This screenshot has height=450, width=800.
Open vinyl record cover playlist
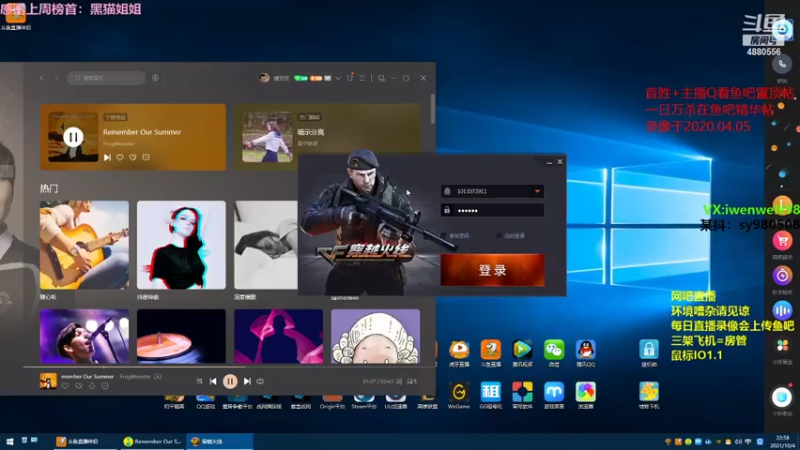[x=181, y=336]
